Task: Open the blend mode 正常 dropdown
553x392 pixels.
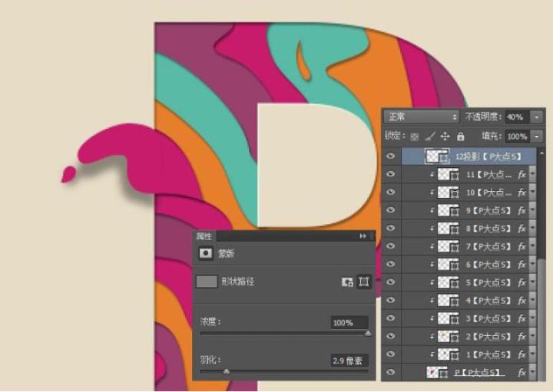Action: point(422,117)
